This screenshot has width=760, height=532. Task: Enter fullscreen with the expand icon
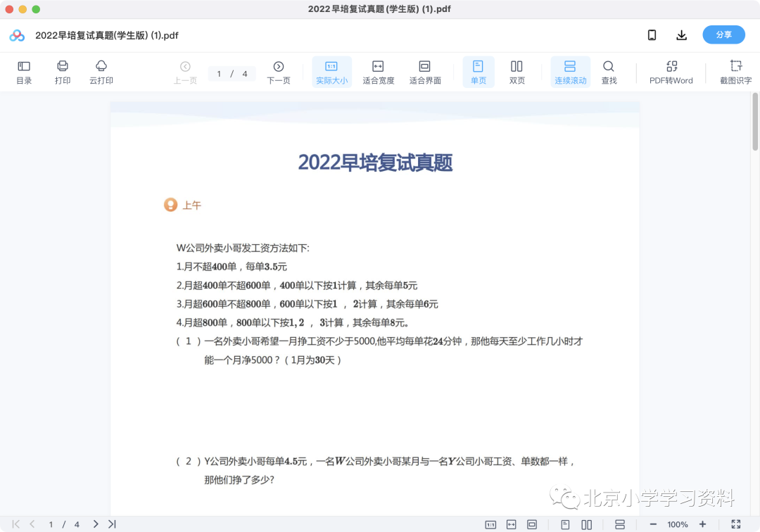[x=736, y=524]
